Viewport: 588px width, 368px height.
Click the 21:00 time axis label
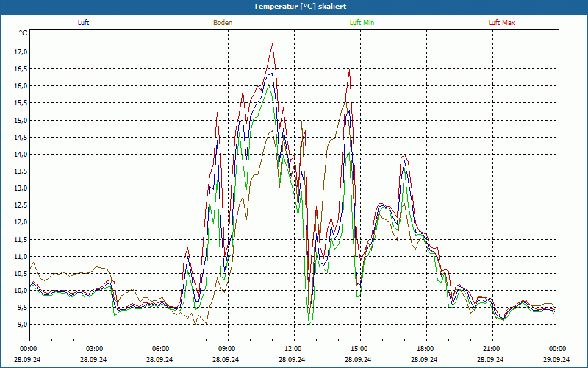point(492,349)
